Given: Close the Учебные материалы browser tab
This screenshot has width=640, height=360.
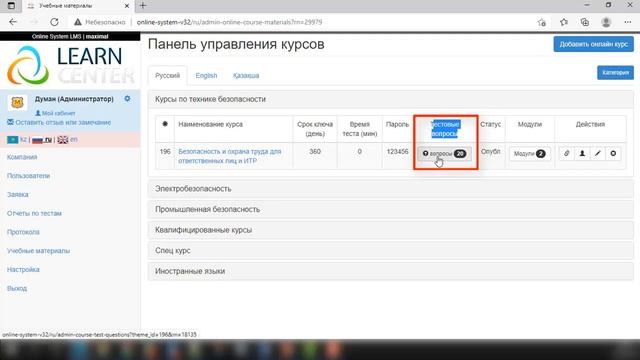Looking at the screenshot, I should point(127,6).
